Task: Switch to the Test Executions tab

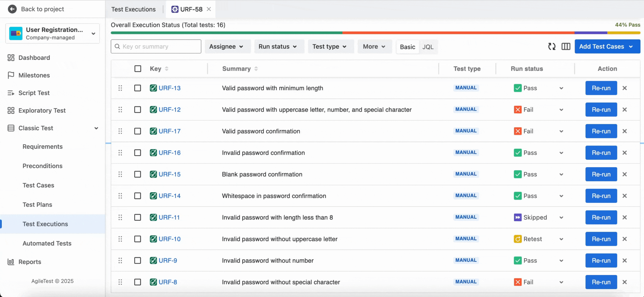Action: pos(133,9)
